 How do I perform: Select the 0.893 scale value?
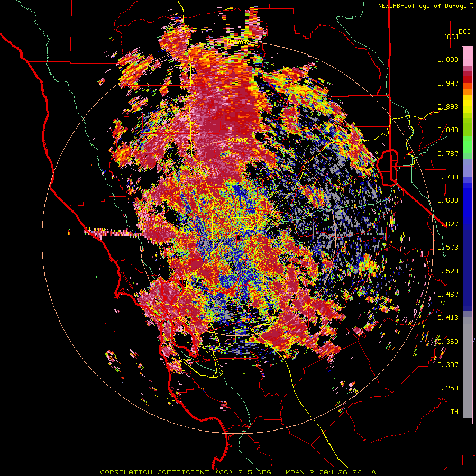(448, 106)
